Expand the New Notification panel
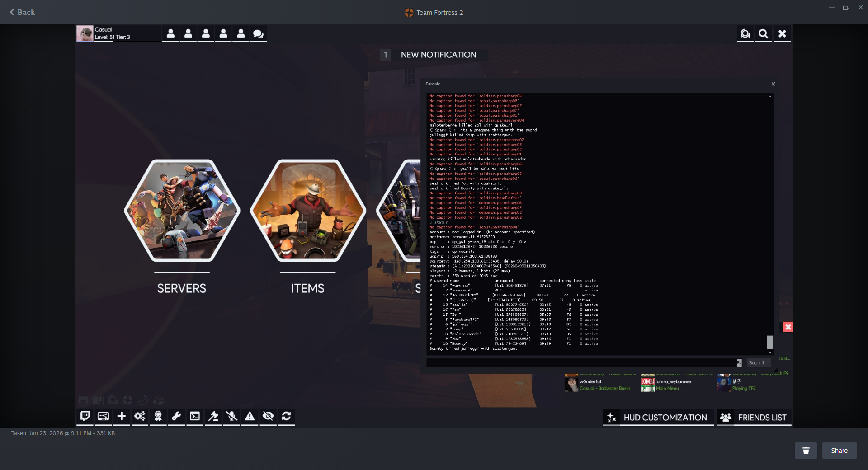 [438, 55]
